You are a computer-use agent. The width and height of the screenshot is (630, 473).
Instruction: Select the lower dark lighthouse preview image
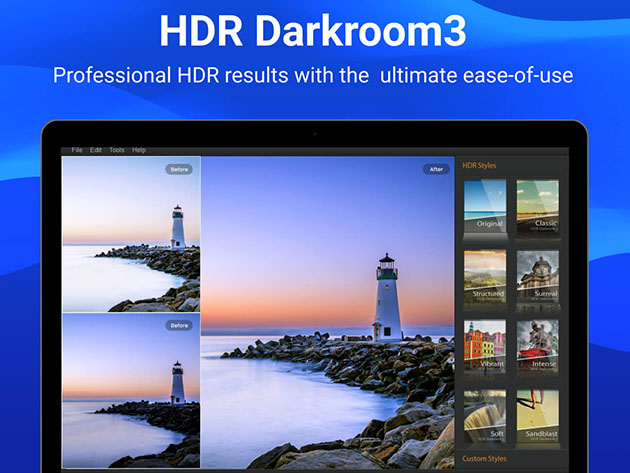tap(131, 390)
